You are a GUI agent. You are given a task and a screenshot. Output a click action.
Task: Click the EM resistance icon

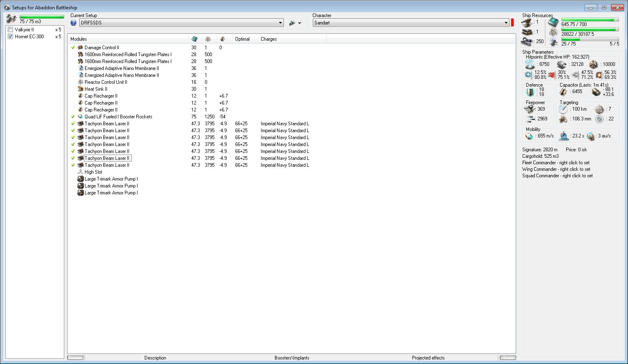528,75
